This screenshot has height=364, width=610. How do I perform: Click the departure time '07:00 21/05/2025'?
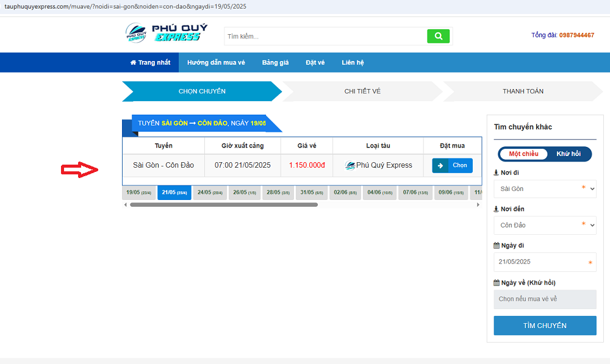coord(242,165)
